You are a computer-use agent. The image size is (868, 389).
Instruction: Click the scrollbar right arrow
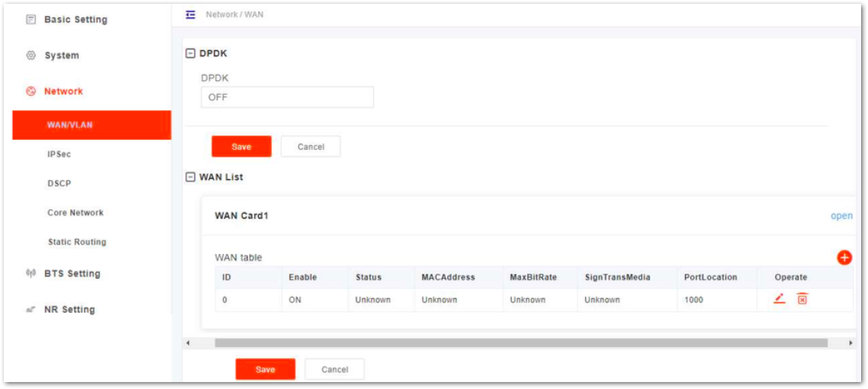point(851,343)
